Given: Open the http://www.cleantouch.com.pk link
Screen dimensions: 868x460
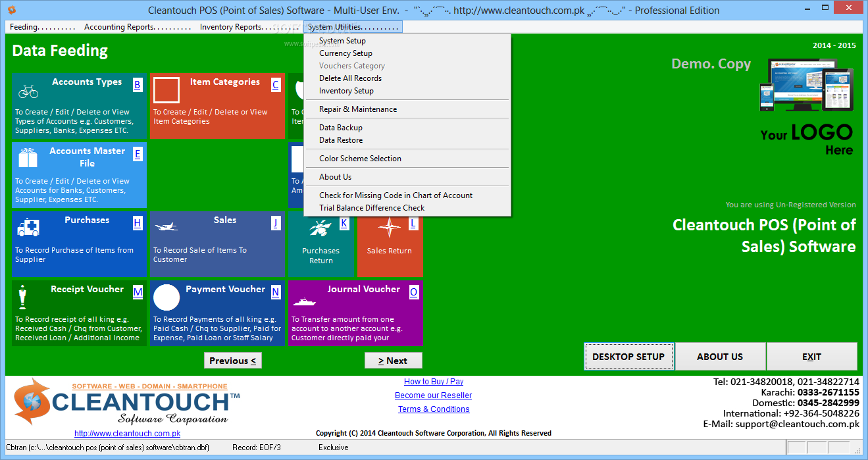Looking at the screenshot, I should [x=127, y=434].
